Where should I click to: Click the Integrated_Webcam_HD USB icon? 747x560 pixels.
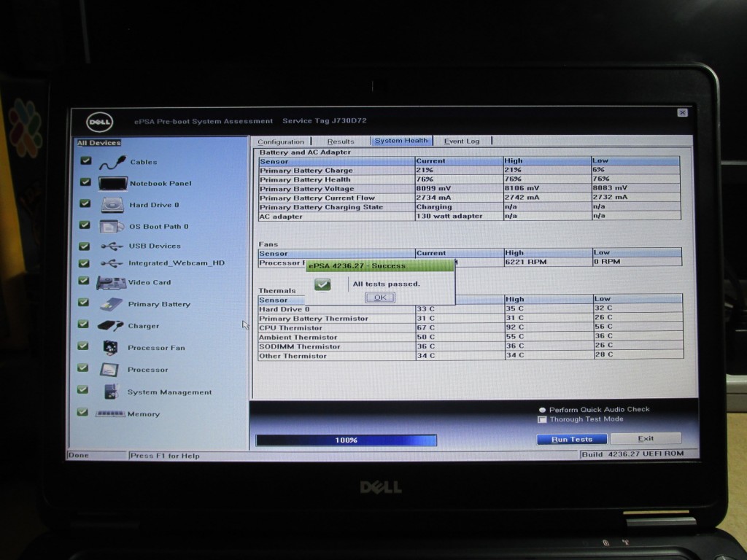(112, 262)
